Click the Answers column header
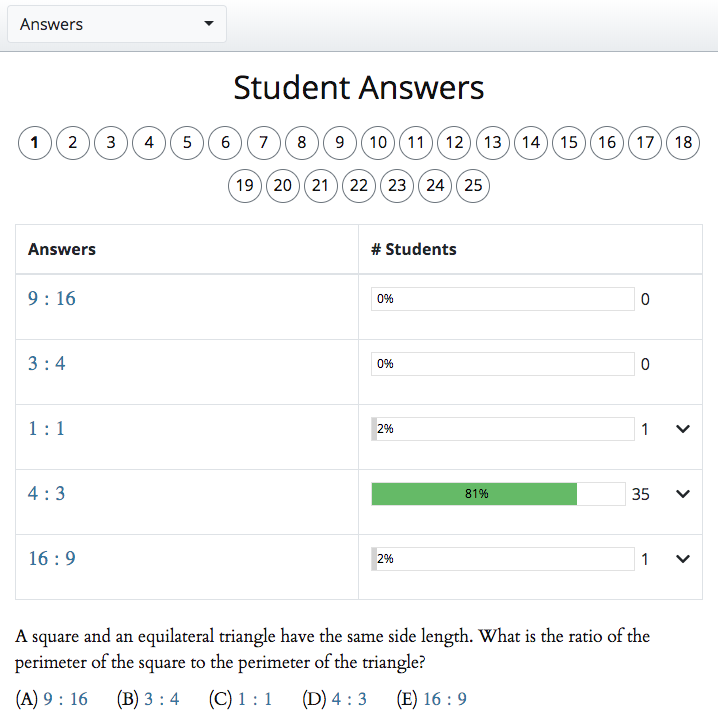This screenshot has width=718, height=725. [x=61, y=249]
